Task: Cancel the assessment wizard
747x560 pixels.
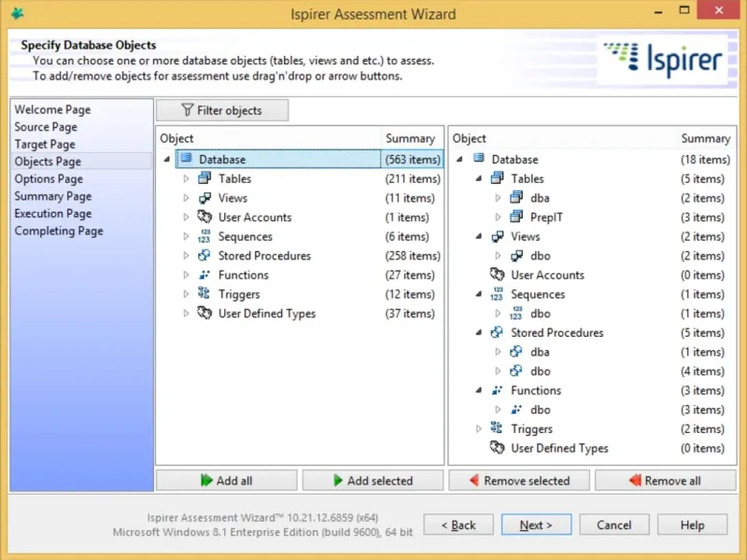Action: click(614, 525)
